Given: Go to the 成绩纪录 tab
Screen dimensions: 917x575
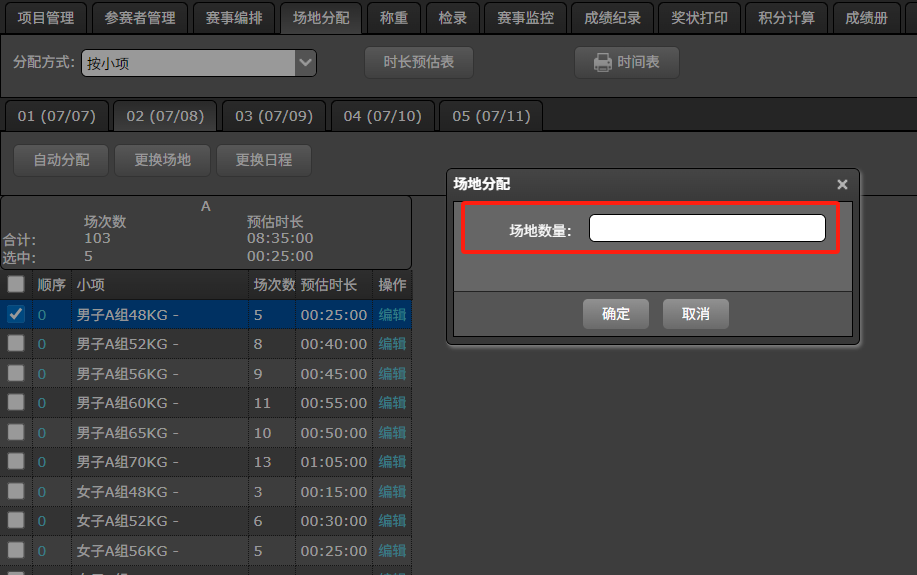Looking at the screenshot, I should 613,18.
